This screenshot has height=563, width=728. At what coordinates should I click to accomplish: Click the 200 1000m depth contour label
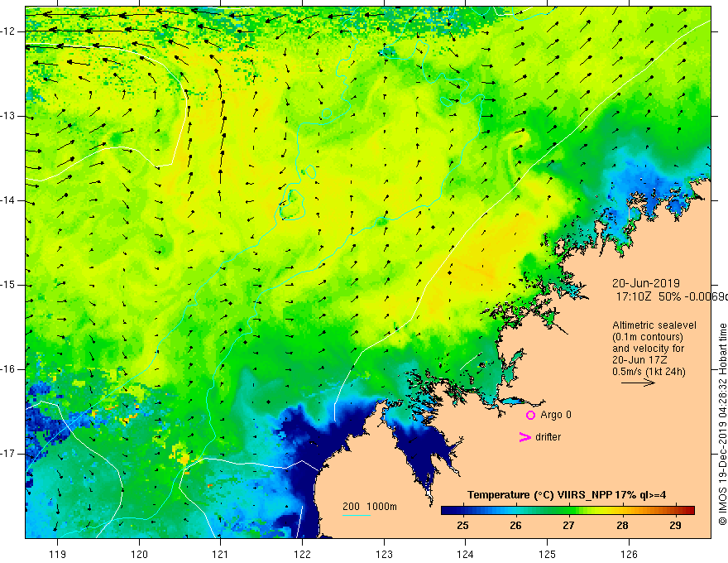tap(370, 507)
